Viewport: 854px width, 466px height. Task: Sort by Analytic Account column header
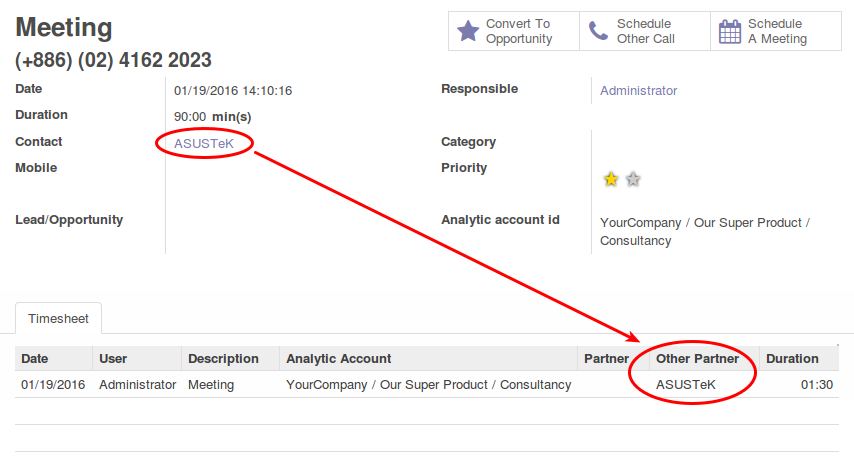(x=338, y=359)
